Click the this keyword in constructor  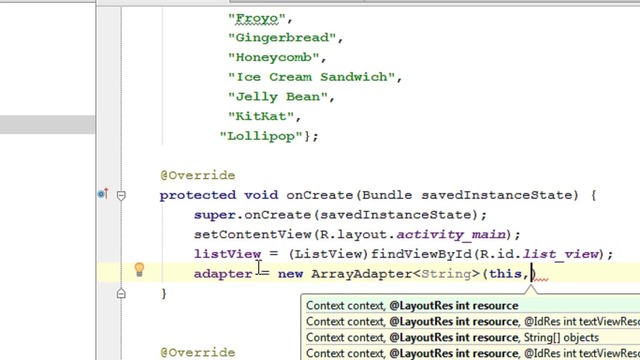(x=505, y=273)
